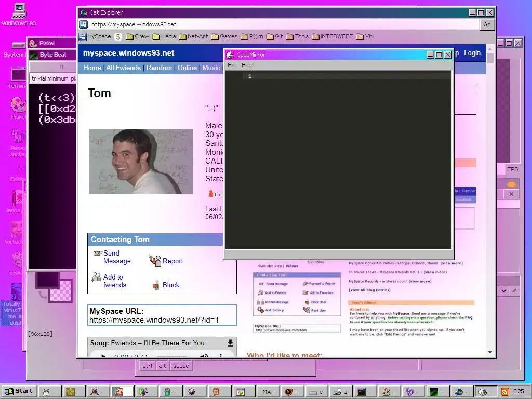Click the RSS feed tray icon

click(x=504, y=392)
